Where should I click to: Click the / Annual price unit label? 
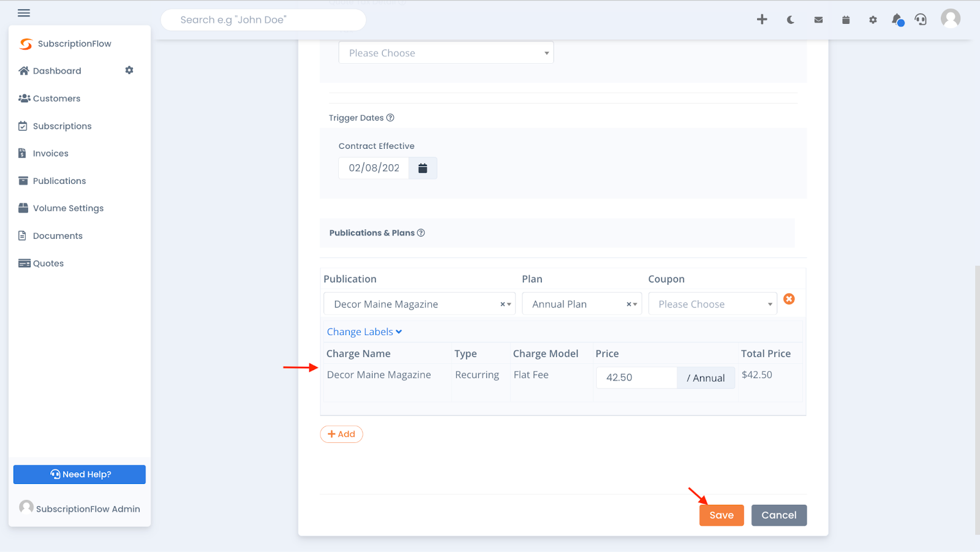coord(706,378)
